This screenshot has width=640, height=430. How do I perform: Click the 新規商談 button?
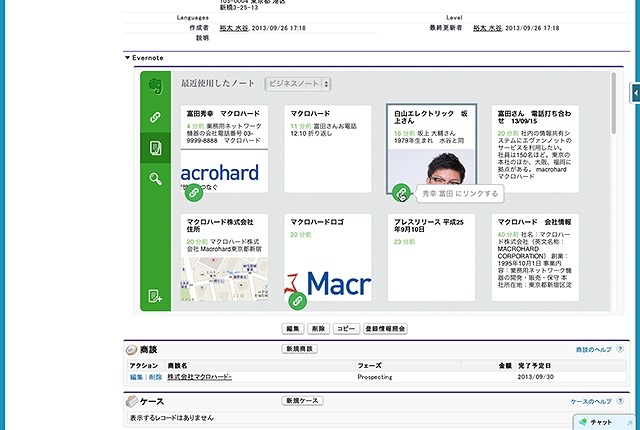pos(300,349)
